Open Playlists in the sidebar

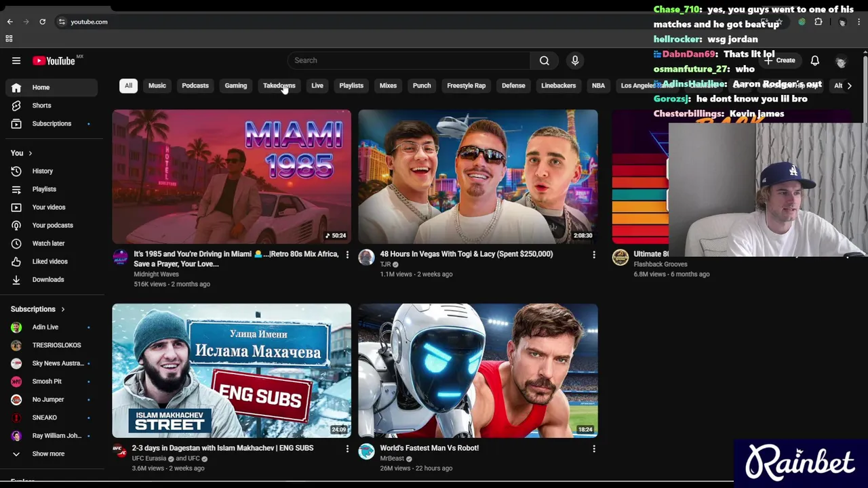[x=52, y=189]
